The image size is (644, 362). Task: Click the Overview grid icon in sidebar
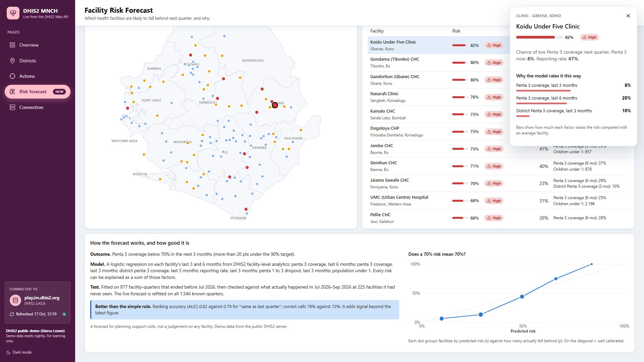pos(12,45)
